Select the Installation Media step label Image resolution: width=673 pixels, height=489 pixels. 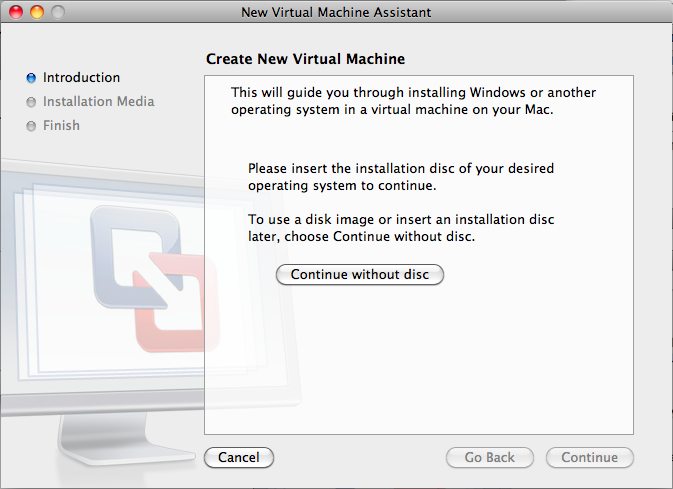[x=98, y=102]
